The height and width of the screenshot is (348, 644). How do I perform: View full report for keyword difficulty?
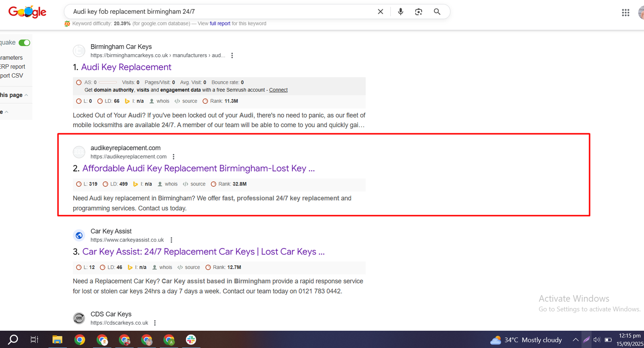coord(220,24)
